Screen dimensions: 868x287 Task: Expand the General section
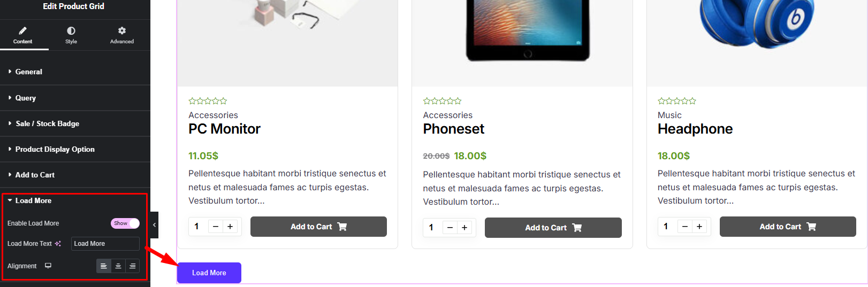29,72
